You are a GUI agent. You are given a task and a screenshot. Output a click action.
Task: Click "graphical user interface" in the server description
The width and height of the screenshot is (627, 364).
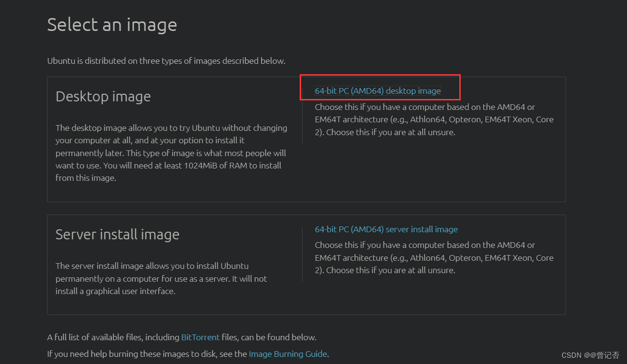pyautogui.click(x=131, y=291)
